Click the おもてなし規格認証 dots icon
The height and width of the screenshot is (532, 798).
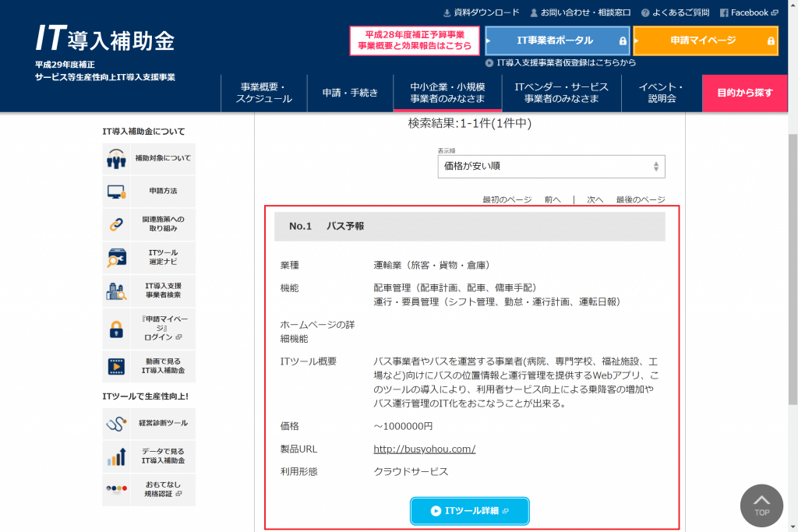pyautogui.click(x=116, y=490)
